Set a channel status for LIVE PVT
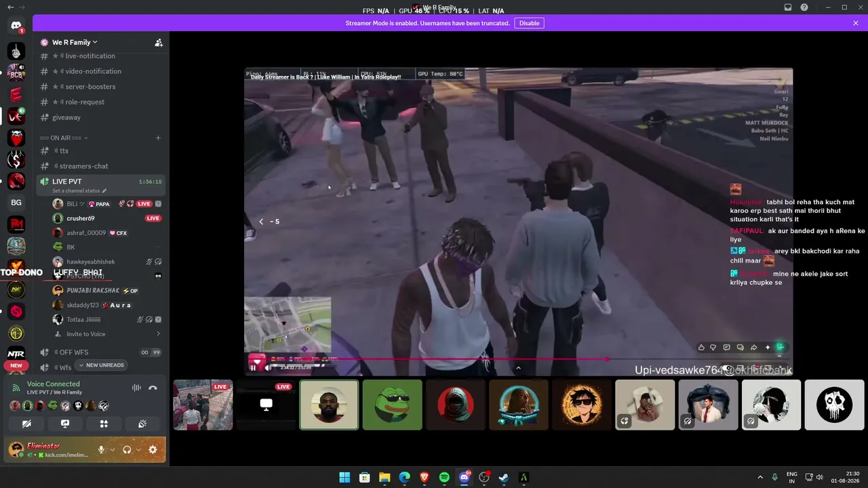 click(x=79, y=191)
